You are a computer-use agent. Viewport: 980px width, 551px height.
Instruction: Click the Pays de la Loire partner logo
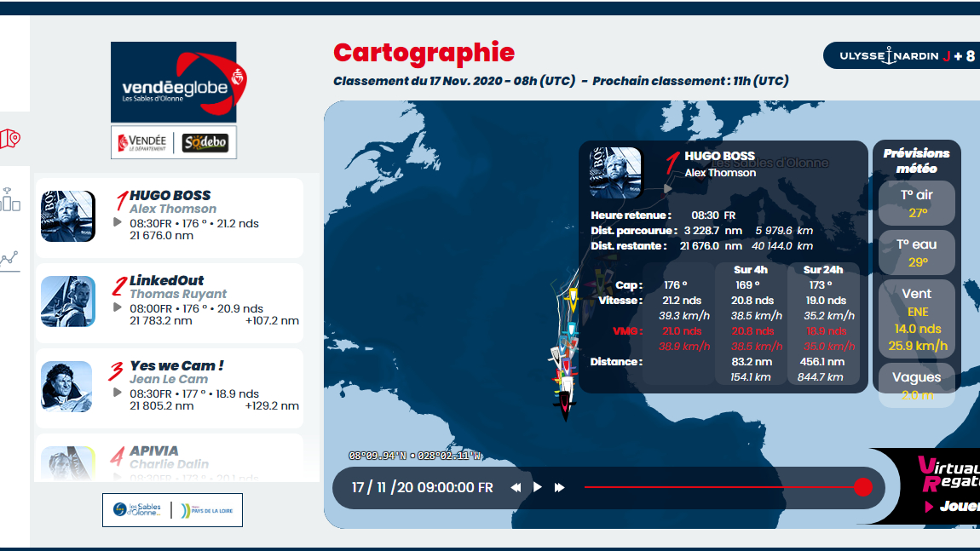(207, 510)
